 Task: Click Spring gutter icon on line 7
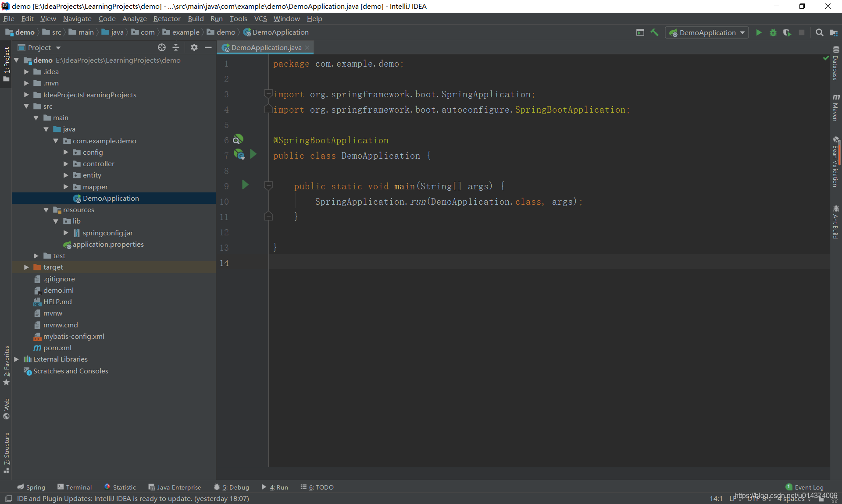239,154
